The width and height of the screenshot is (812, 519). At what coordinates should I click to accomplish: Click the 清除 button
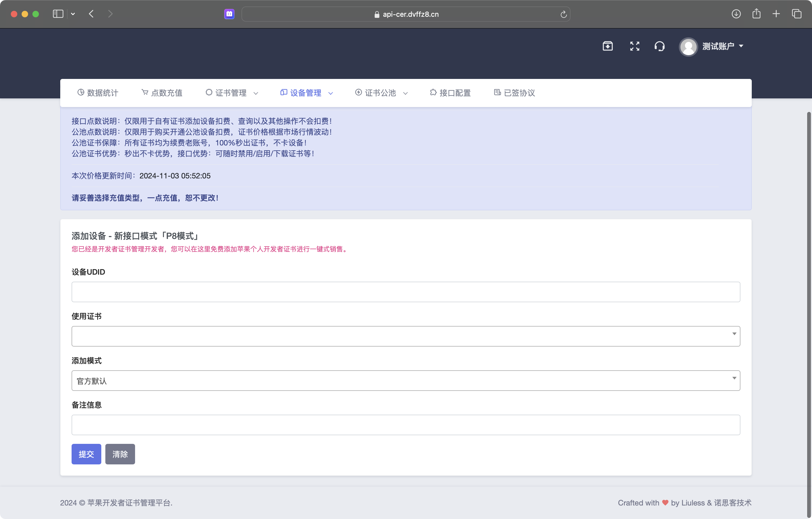[120, 454]
